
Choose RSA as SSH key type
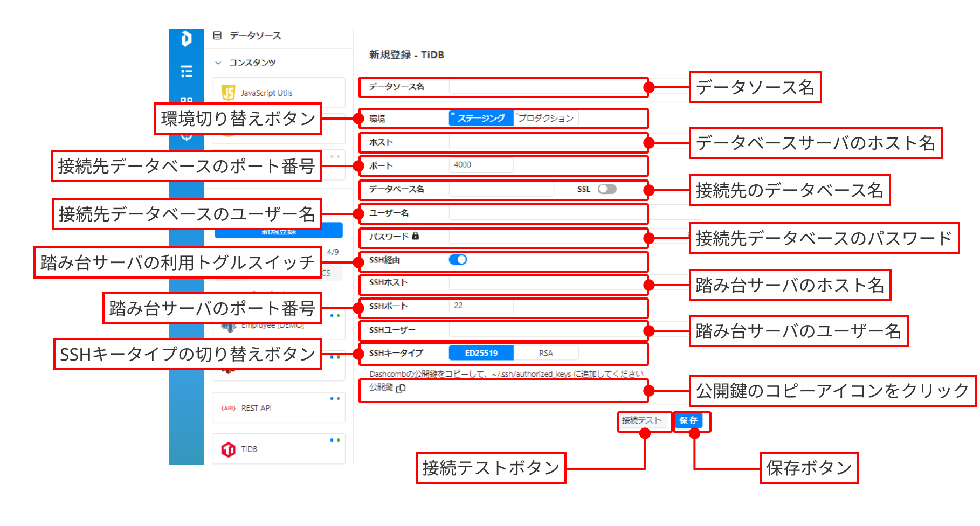546,353
